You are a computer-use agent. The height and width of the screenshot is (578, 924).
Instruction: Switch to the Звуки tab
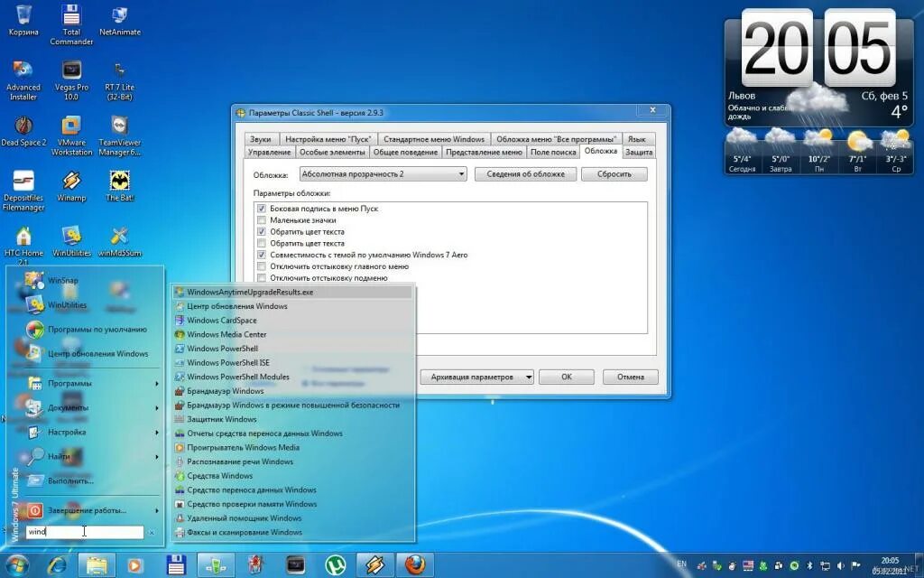(x=261, y=139)
